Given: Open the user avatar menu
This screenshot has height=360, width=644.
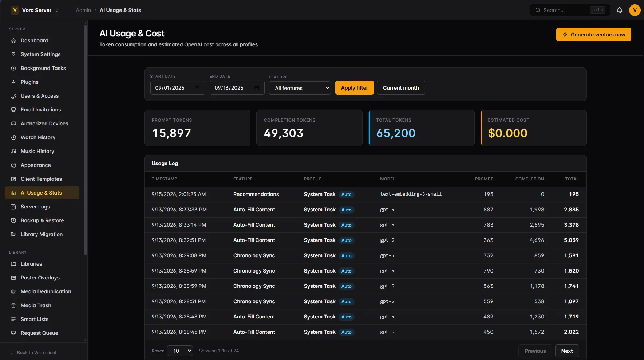Looking at the screenshot, I should tap(635, 10).
